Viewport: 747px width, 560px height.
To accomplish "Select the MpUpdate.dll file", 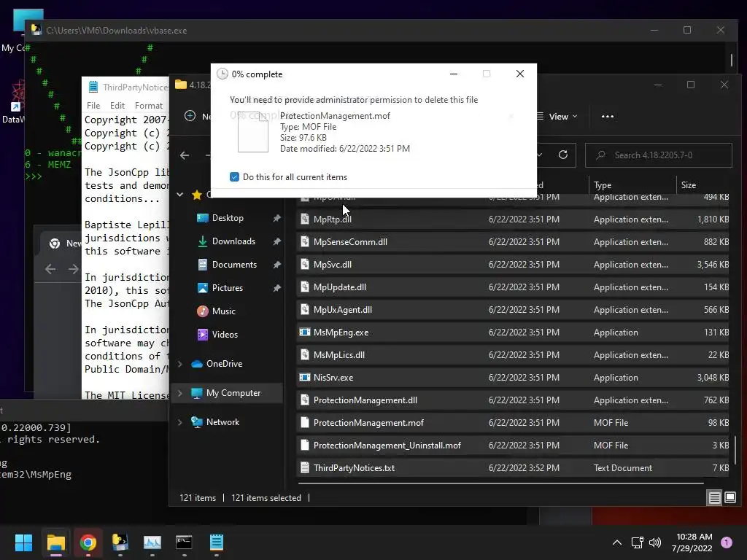I will click(513, 287).
